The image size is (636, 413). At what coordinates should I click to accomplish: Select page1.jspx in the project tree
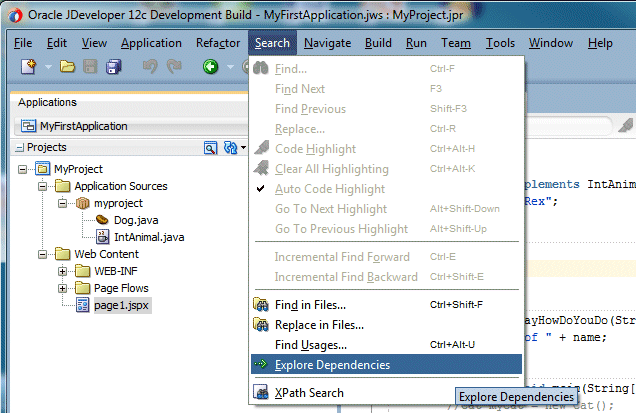[121, 305]
